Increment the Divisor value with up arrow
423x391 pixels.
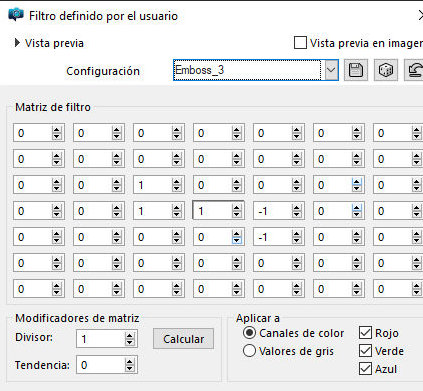pos(129,336)
